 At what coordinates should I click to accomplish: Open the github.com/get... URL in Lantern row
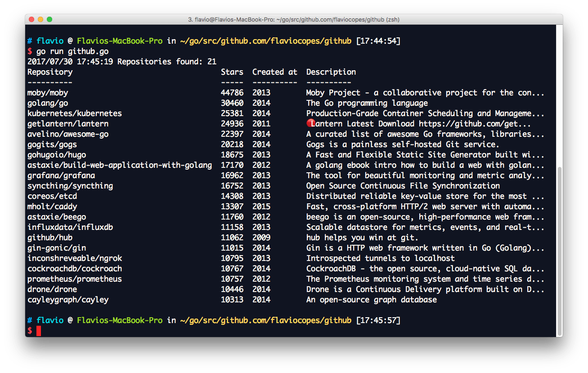(475, 124)
